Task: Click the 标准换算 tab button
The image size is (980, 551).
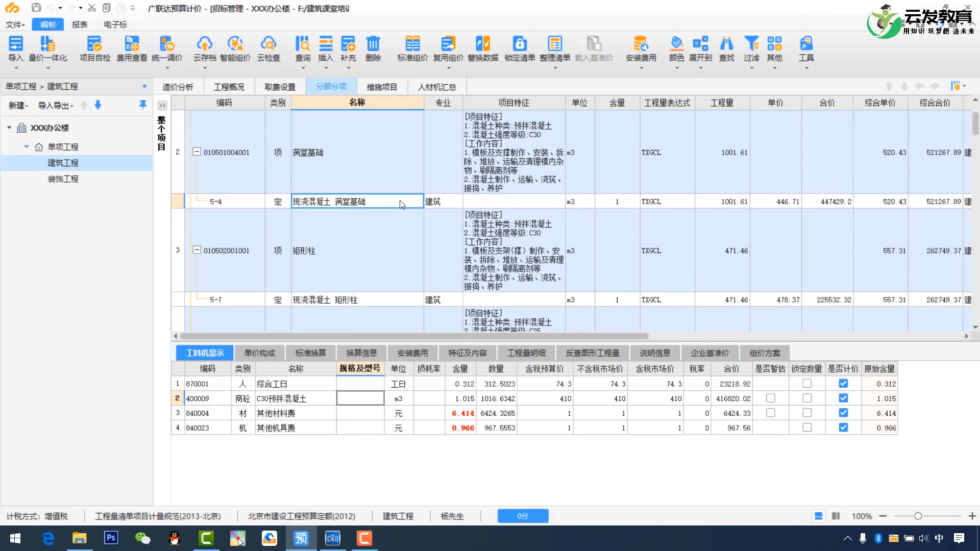Action: coord(310,353)
